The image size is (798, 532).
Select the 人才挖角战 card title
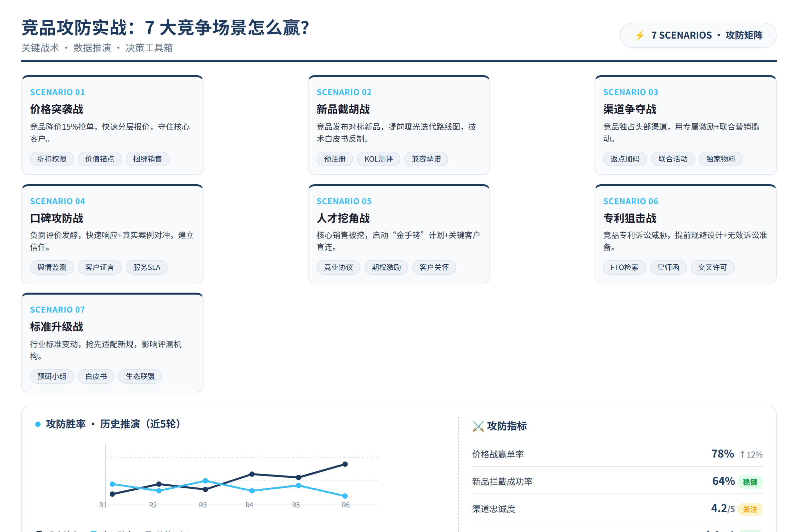coord(343,218)
